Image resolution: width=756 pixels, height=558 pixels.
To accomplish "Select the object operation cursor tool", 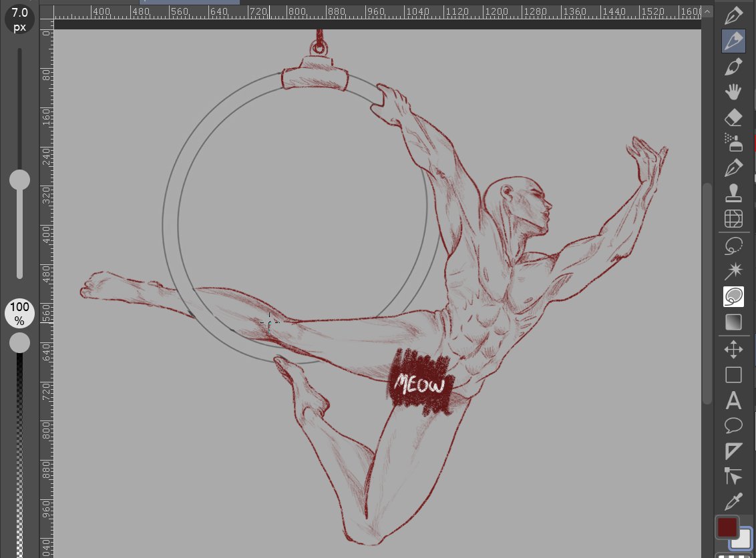I will point(733,476).
